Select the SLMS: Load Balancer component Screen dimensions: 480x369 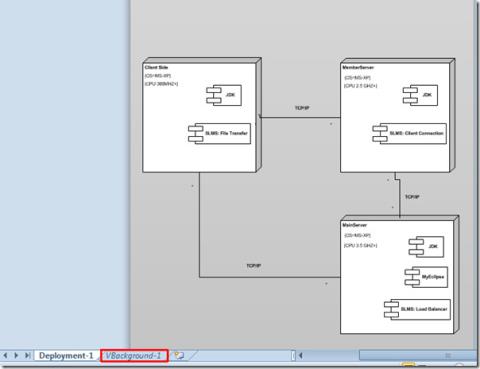[x=417, y=309]
